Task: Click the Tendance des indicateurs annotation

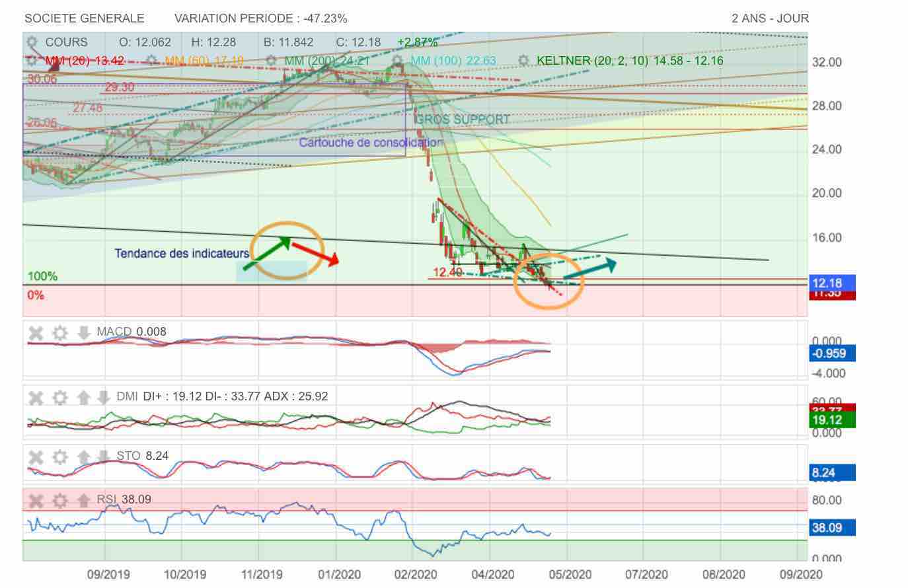Action: pos(182,253)
